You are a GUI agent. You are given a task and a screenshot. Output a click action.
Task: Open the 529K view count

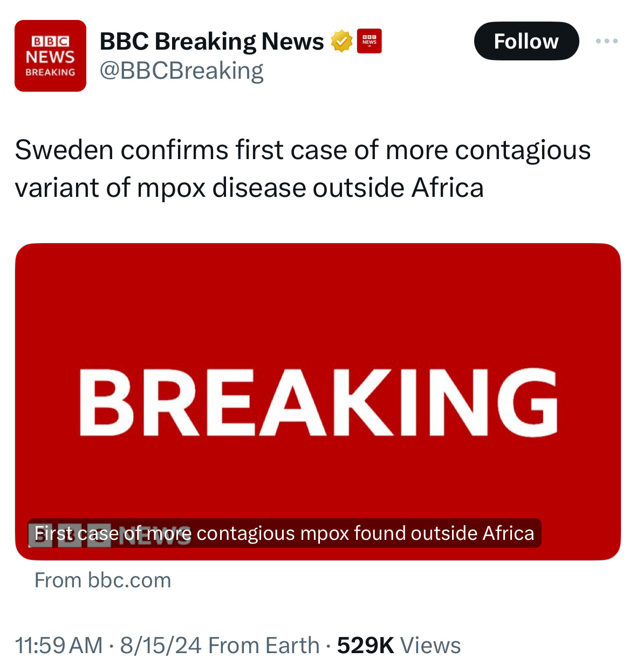point(365,646)
